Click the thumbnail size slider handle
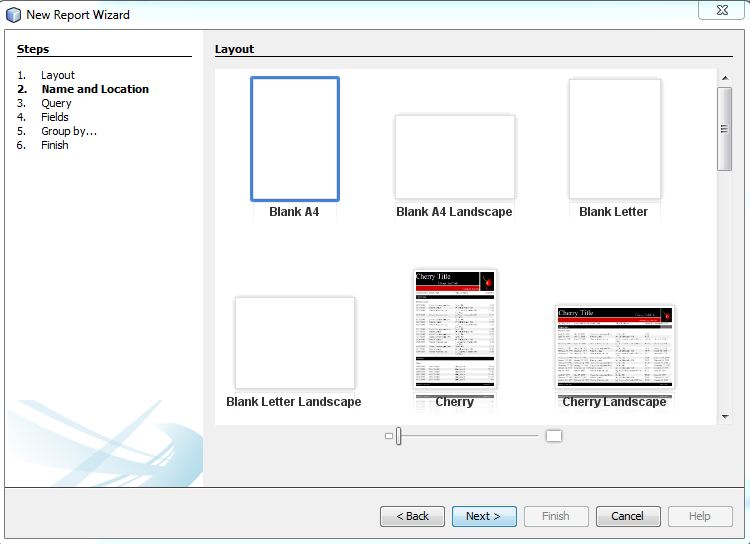This screenshot has width=750, height=544. (398, 436)
